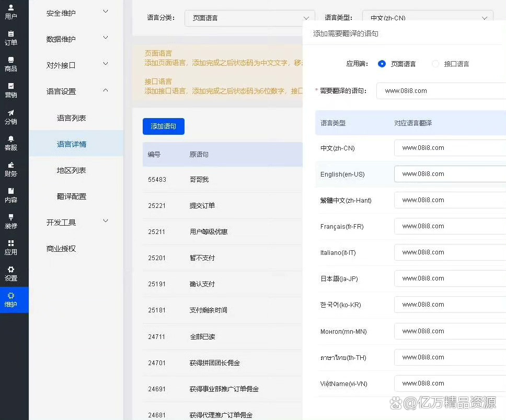Select row 55483 哥哥我
Image resolution: width=506 pixels, height=420 pixels.
coord(223,179)
